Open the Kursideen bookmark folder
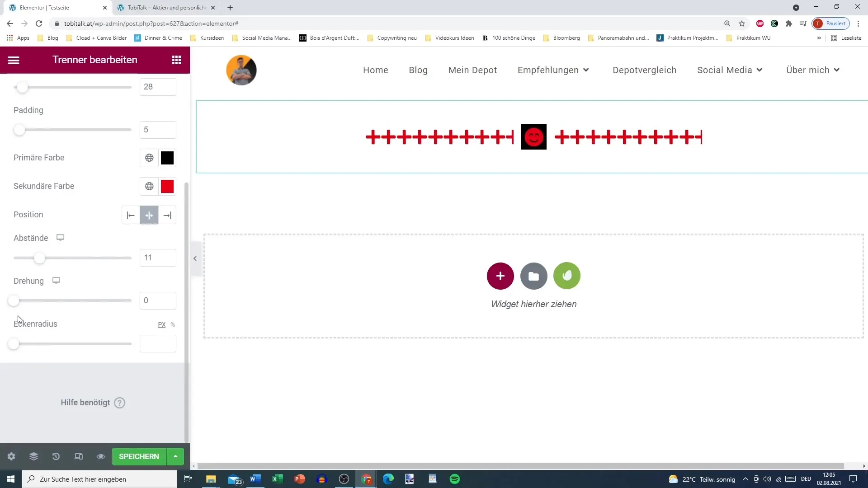868x488 pixels. click(x=207, y=38)
